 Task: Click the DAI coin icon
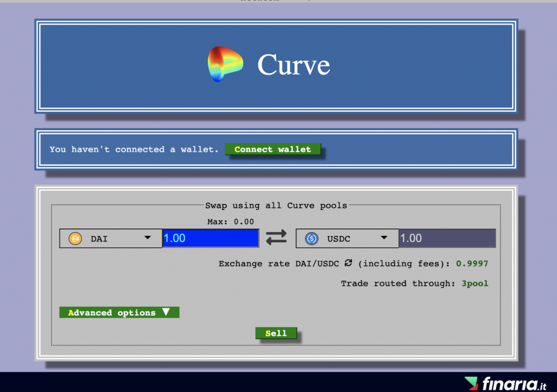click(x=75, y=239)
